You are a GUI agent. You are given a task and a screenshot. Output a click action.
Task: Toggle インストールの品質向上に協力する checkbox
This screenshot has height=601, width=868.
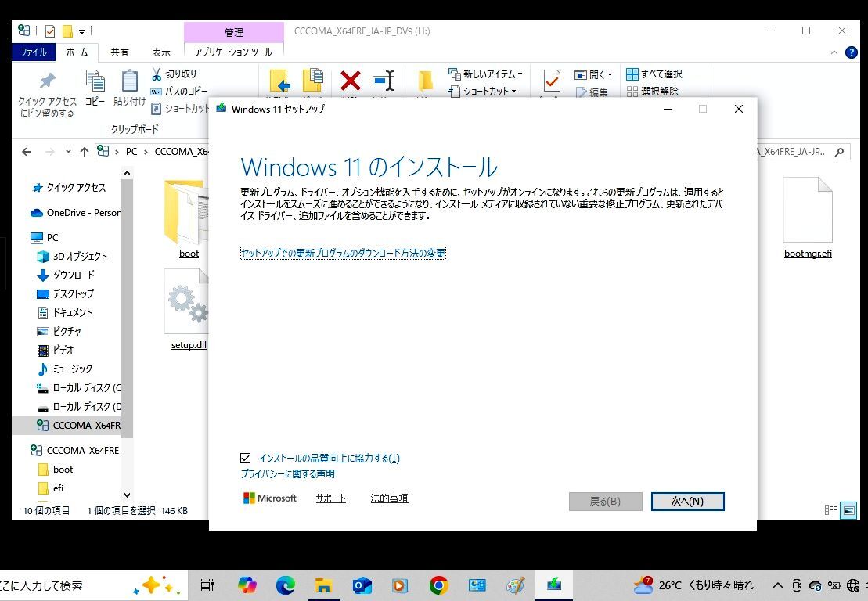point(246,459)
